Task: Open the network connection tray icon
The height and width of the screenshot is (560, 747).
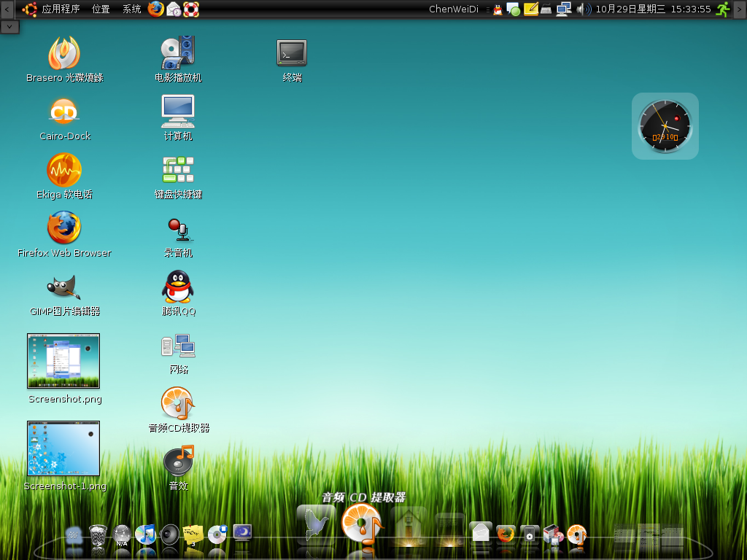Action: click(564, 9)
